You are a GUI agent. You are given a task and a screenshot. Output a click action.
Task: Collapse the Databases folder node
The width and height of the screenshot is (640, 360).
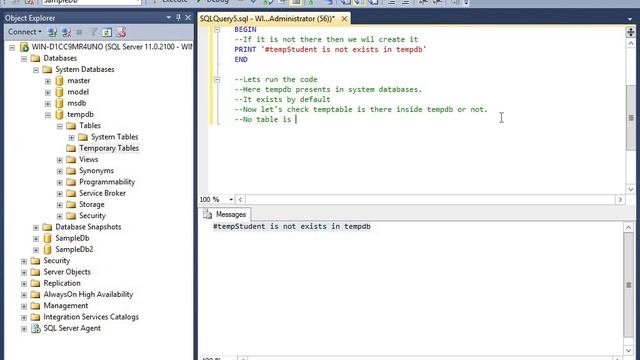pyautogui.click(x=24, y=59)
